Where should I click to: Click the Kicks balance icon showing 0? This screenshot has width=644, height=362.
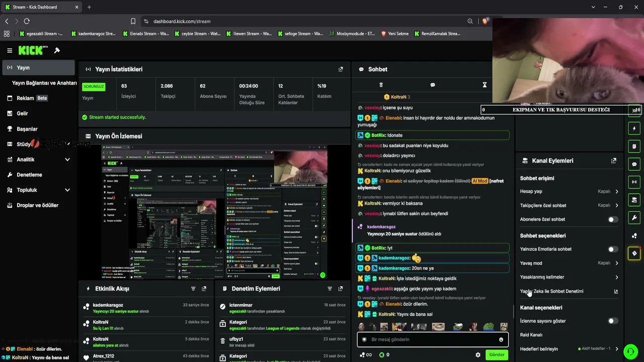(384, 354)
